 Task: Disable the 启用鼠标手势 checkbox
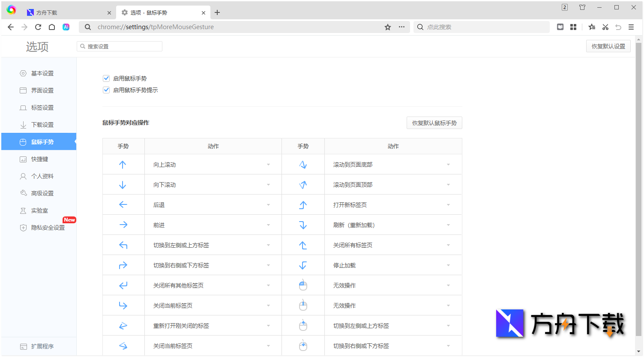pyautogui.click(x=106, y=78)
